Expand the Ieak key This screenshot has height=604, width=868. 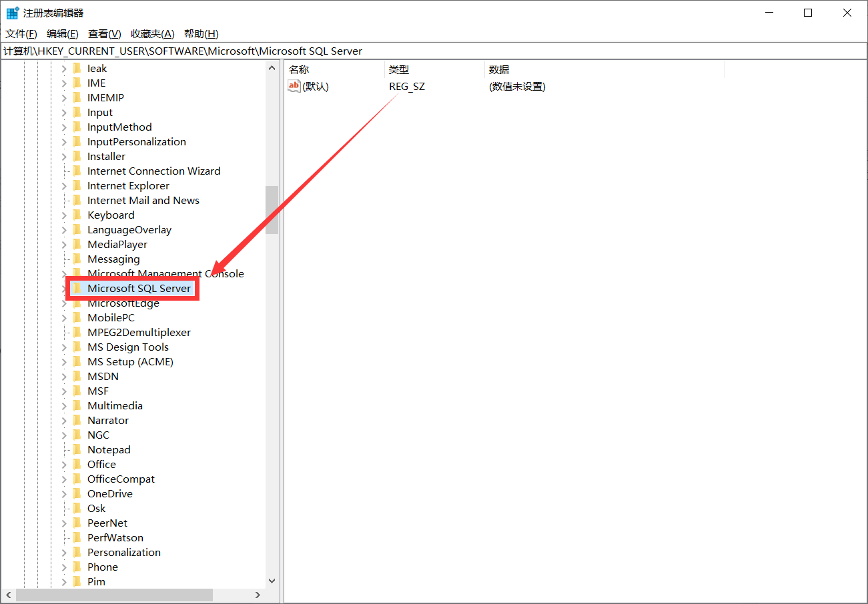[64, 68]
